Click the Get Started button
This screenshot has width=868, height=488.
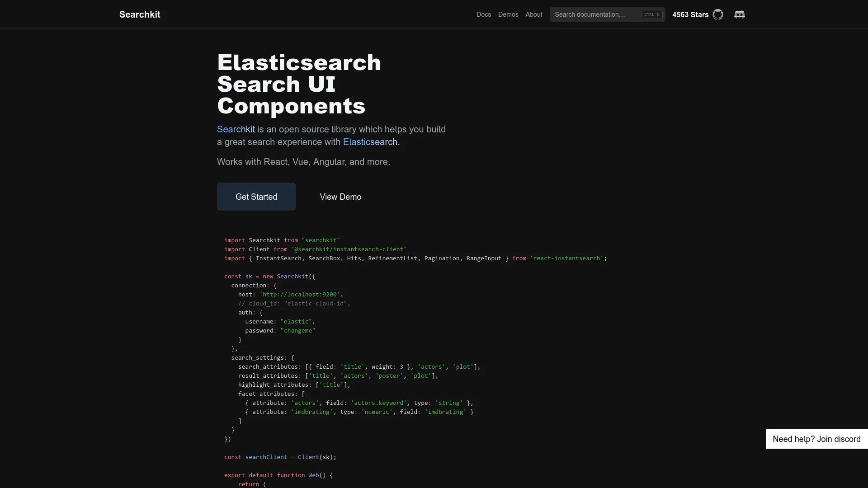pyautogui.click(x=256, y=197)
